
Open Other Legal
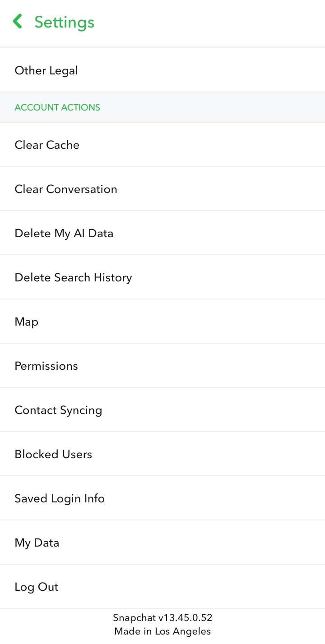point(162,70)
